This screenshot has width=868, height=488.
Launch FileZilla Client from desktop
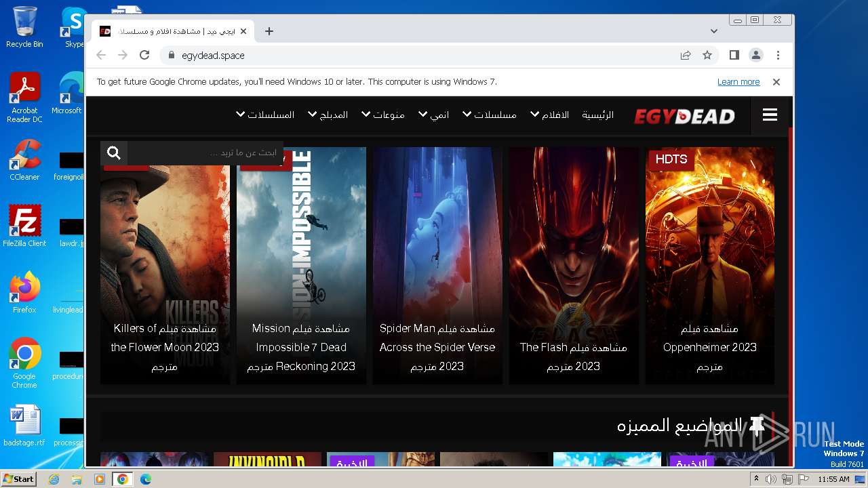coord(24,226)
